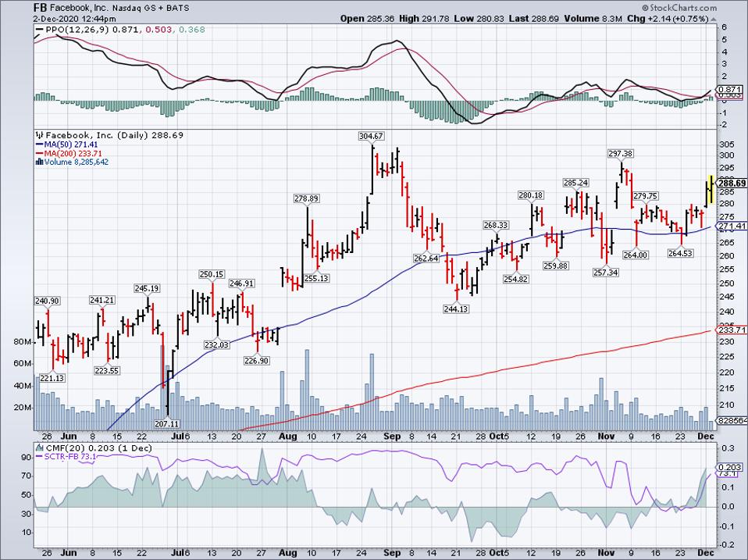Click the Last 288.69 value in header
The width and height of the screenshot is (748, 560).
(x=534, y=19)
